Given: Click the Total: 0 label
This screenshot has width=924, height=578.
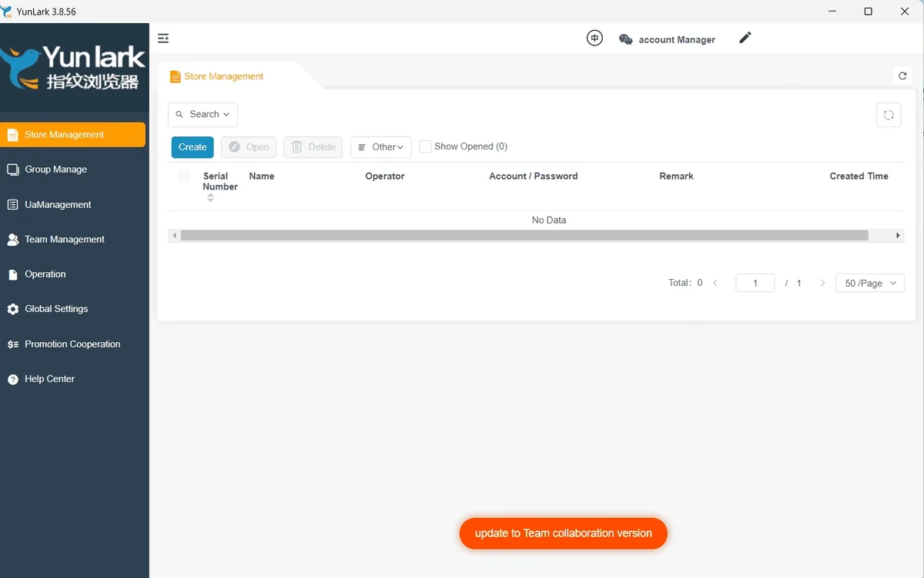Looking at the screenshot, I should 685,283.
